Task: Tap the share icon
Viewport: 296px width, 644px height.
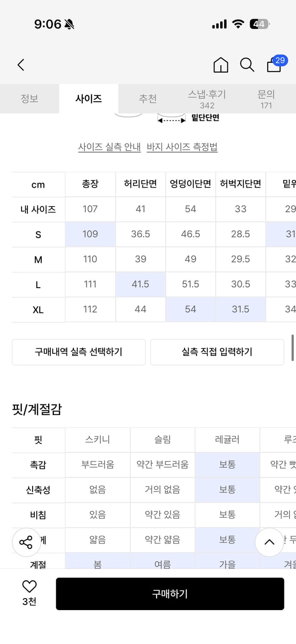Action: point(26,542)
